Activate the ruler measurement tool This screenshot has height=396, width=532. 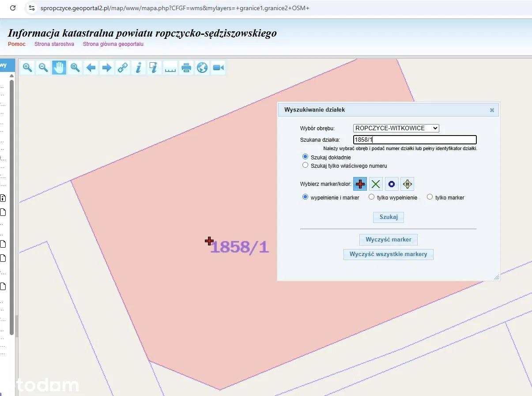pyautogui.click(x=170, y=68)
